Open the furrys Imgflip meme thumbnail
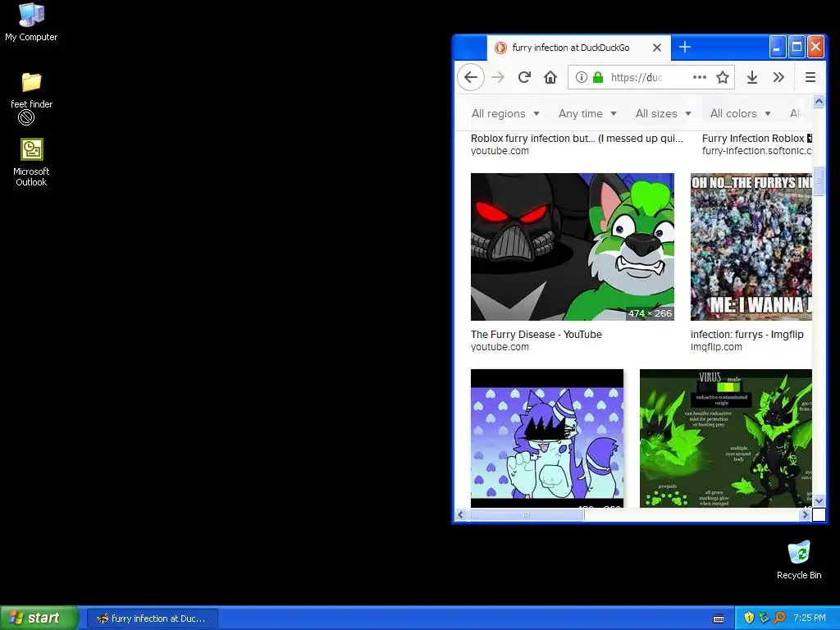This screenshot has width=840, height=630. pos(751,247)
